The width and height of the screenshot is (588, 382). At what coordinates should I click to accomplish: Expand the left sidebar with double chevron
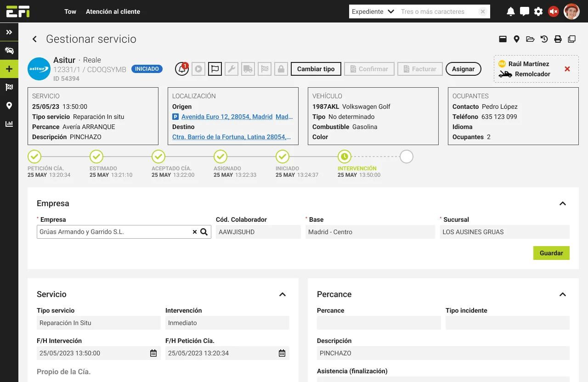pos(9,32)
